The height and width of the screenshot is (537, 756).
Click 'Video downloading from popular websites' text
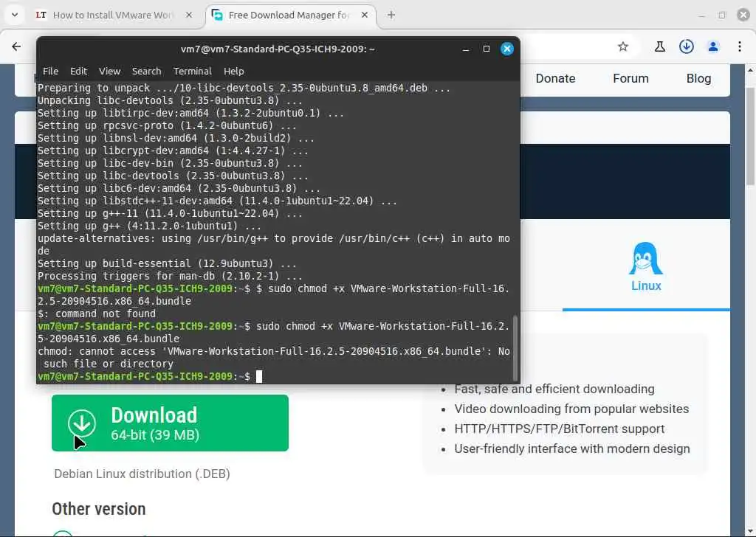pyautogui.click(x=571, y=409)
